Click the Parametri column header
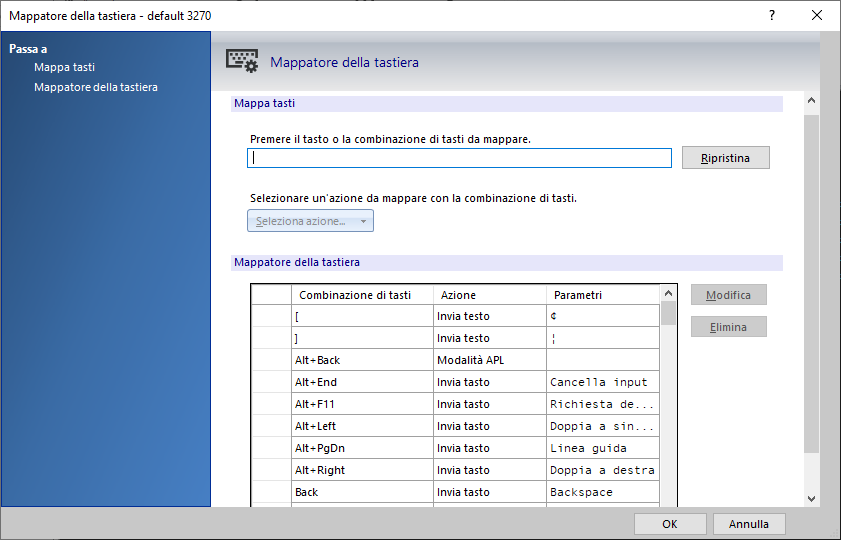The image size is (841, 540). click(578, 295)
